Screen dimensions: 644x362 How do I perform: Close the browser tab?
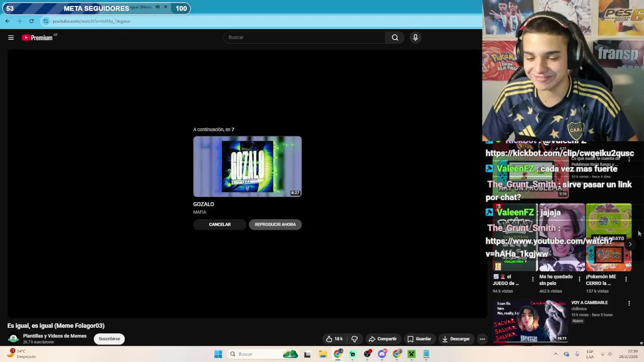pyautogui.click(x=166, y=7)
